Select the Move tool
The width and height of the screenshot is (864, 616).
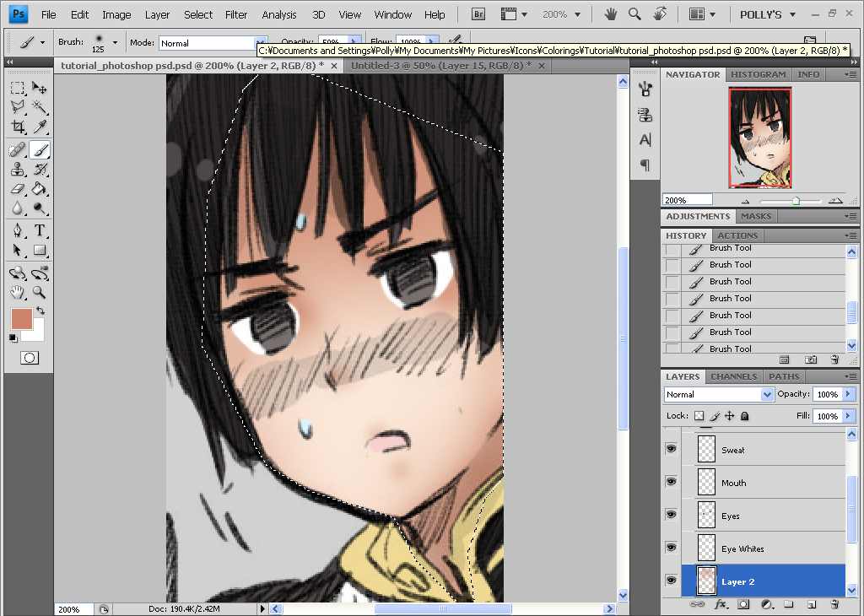[x=39, y=88]
